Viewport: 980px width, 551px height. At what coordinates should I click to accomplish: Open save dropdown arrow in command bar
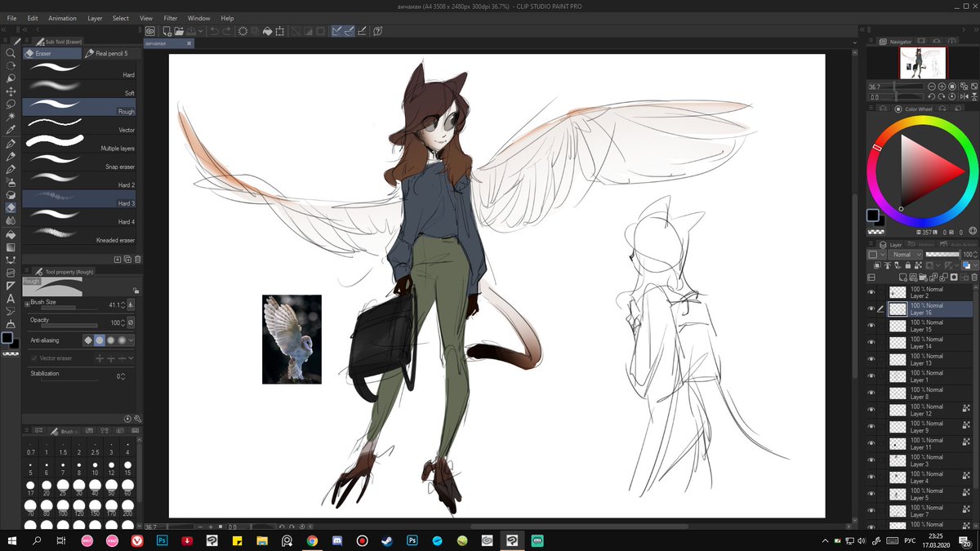pos(200,30)
